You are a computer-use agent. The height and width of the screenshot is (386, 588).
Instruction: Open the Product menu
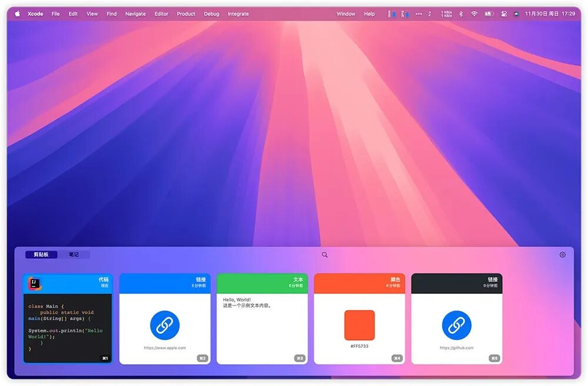point(186,14)
